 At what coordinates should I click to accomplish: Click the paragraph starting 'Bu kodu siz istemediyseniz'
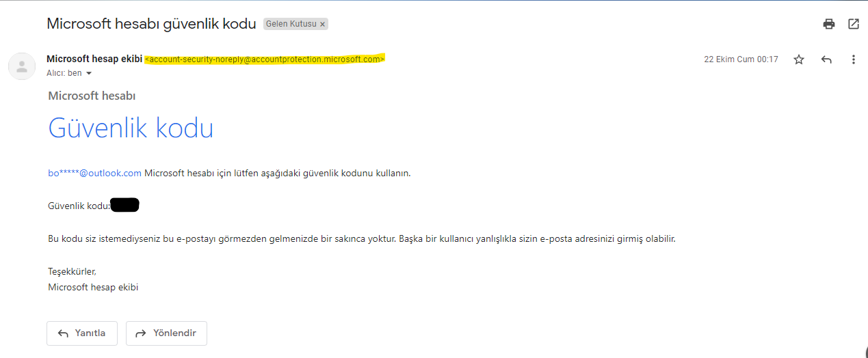(x=362, y=239)
